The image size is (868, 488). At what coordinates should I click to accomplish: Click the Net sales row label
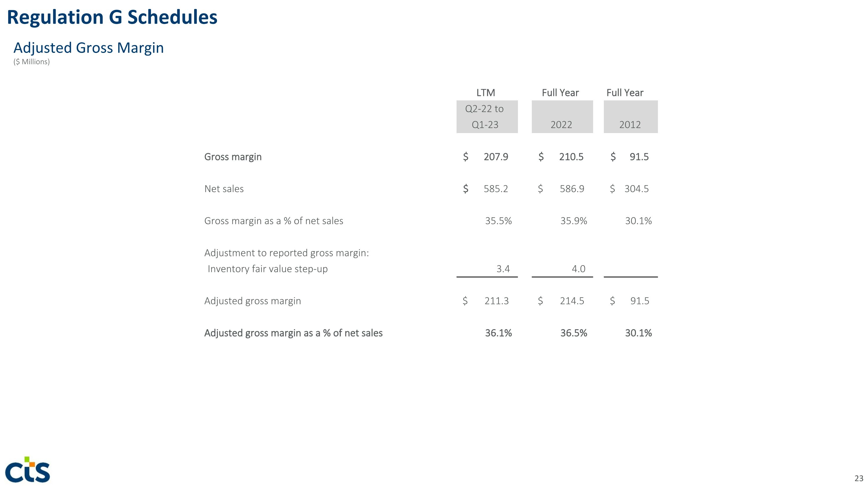(224, 189)
